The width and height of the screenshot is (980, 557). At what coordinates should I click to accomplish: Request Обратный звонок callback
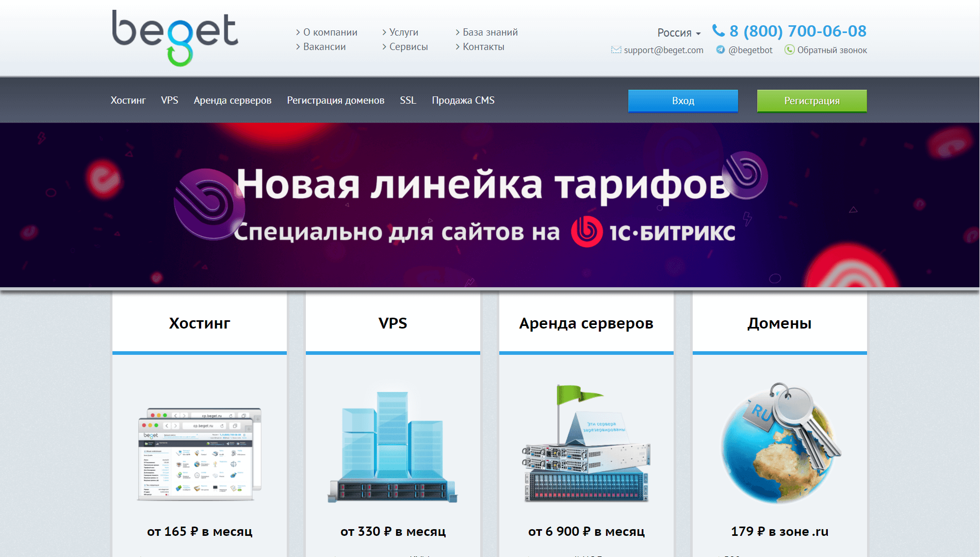pos(832,50)
